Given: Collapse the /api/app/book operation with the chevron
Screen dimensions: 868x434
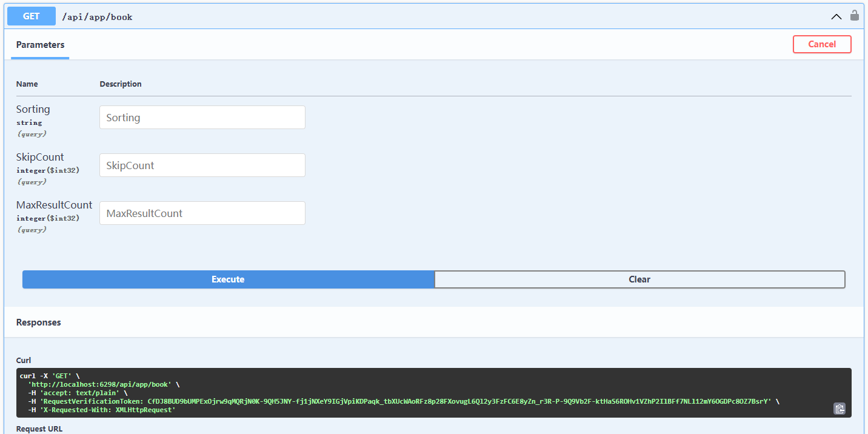Looking at the screenshot, I should click(836, 17).
